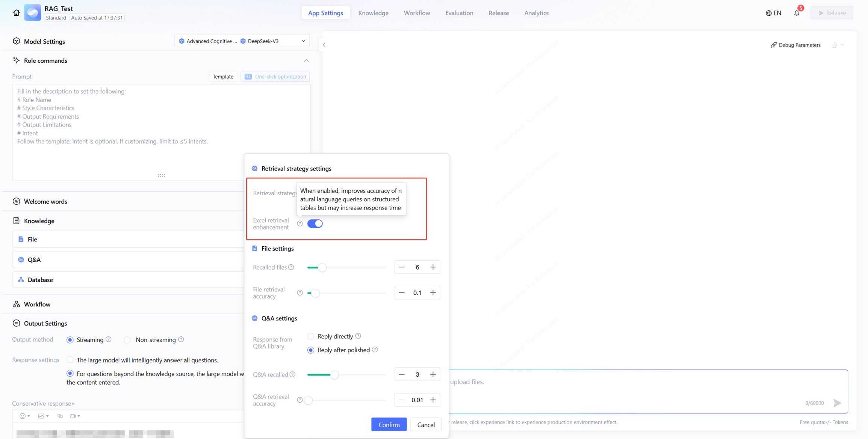Switch to the Knowledge tab
The height and width of the screenshot is (439, 868).
pyautogui.click(x=373, y=13)
